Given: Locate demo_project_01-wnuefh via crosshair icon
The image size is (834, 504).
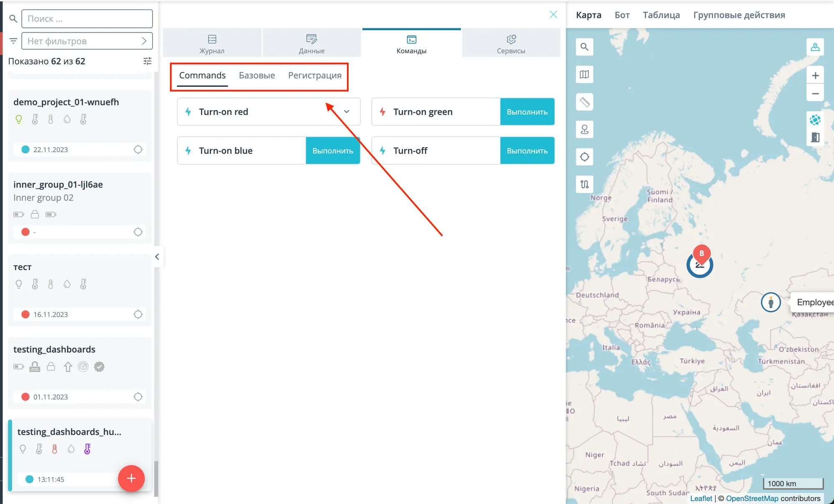Looking at the screenshot, I should click(x=138, y=149).
